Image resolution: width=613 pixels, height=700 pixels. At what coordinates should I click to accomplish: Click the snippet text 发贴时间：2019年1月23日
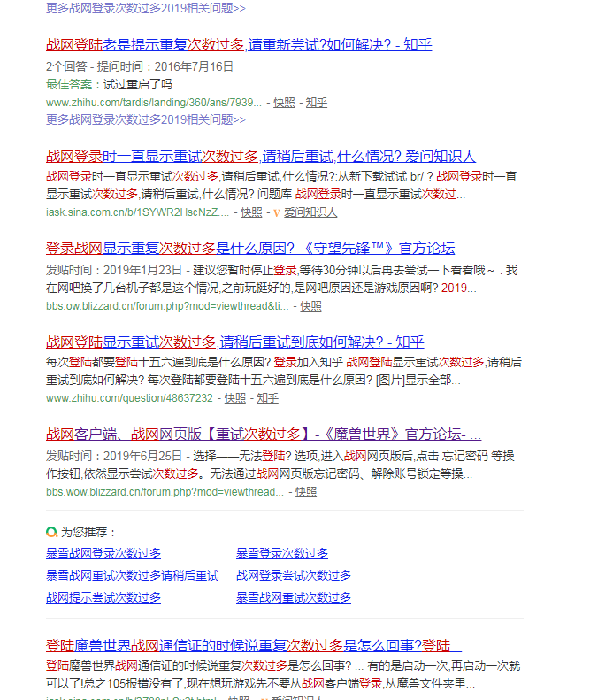[114, 270]
